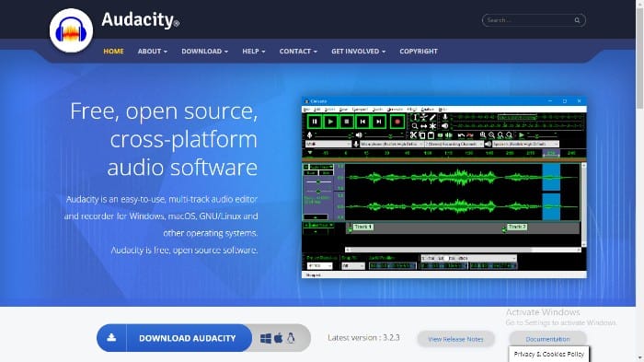Select the Apple logo download icon
Viewport: 644px width, 362px height.
coord(279,338)
